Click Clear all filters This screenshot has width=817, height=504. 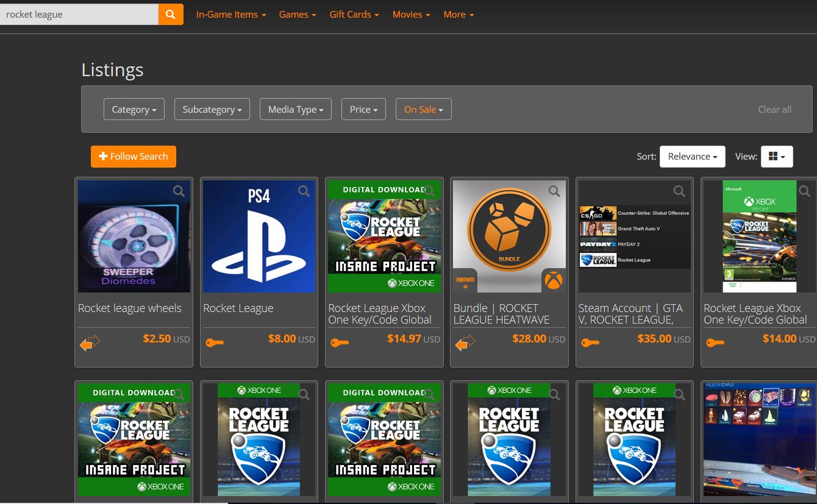point(775,110)
